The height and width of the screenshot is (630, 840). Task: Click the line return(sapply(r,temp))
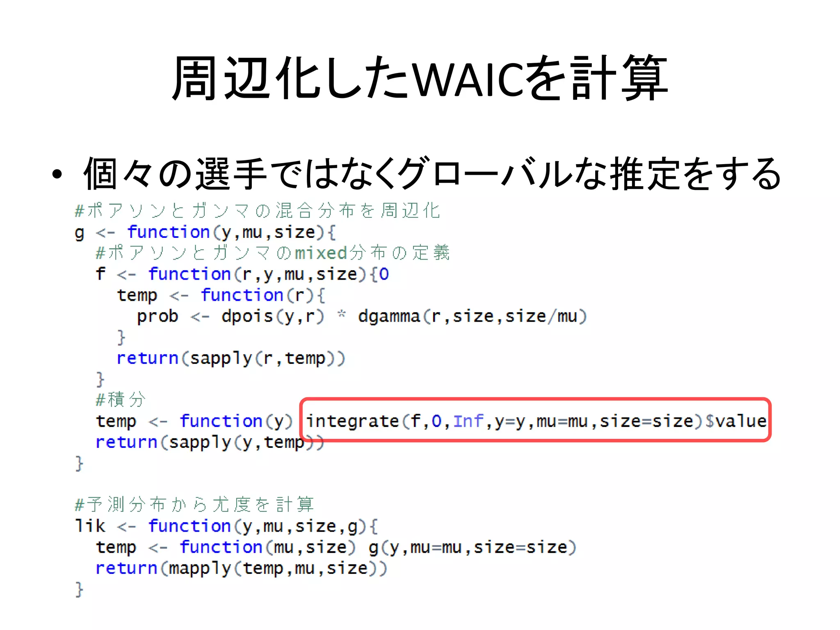pyautogui.click(x=231, y=358)
